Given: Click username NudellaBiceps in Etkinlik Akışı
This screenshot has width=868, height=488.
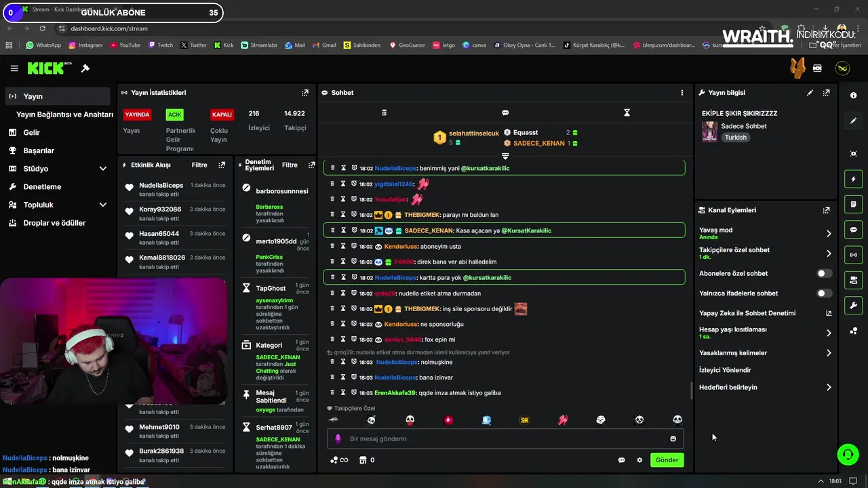Looking at the screenshot, I should [x=161, y=185].
